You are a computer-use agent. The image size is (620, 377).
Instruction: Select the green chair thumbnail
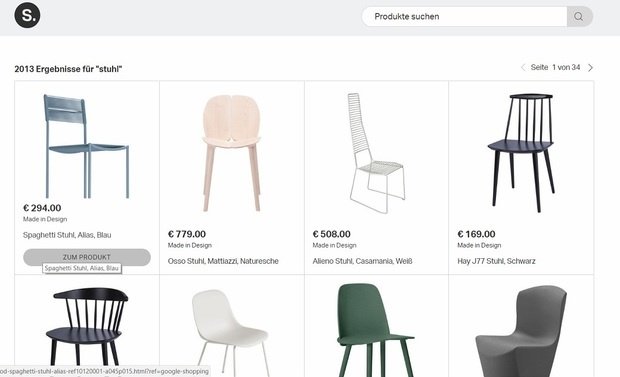[376, 330]
